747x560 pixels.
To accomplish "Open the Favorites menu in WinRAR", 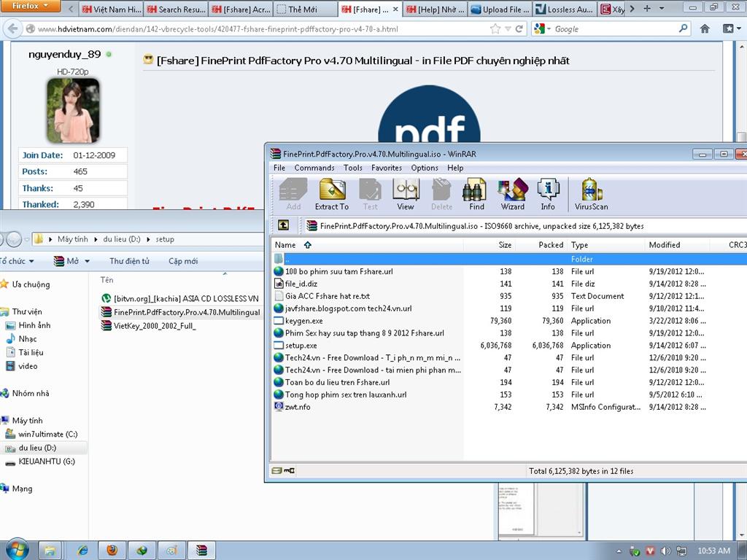I will point(387,168).
